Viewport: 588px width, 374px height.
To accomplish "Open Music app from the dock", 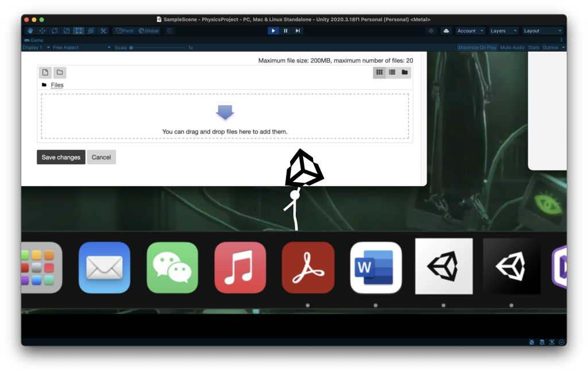I will coord(240,268).
